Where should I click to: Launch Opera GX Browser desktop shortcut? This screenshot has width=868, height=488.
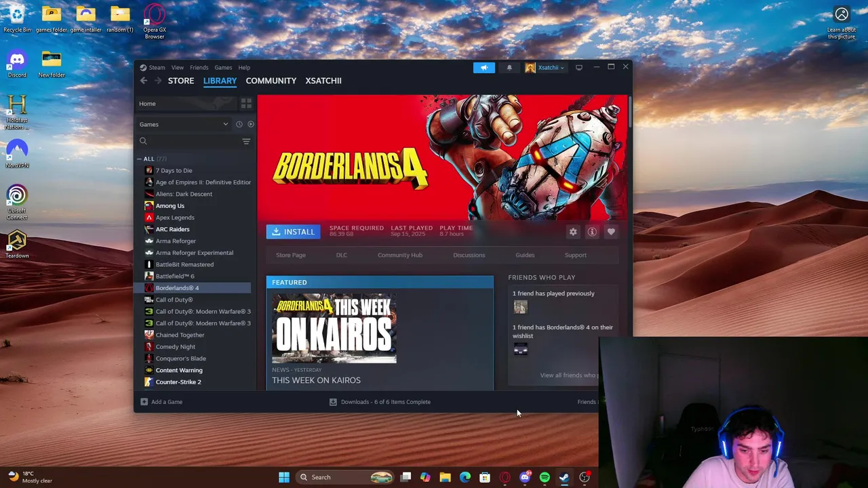tap(155, 22)
